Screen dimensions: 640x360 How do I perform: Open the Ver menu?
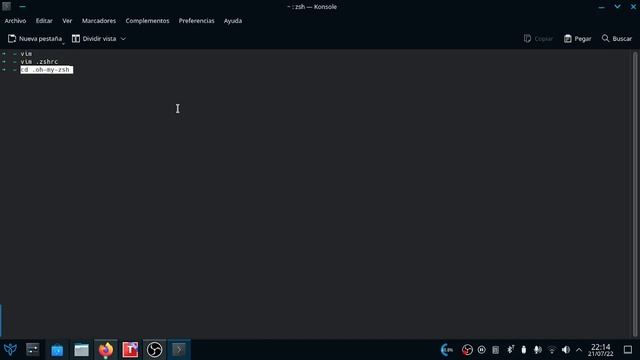click(67, 21)
